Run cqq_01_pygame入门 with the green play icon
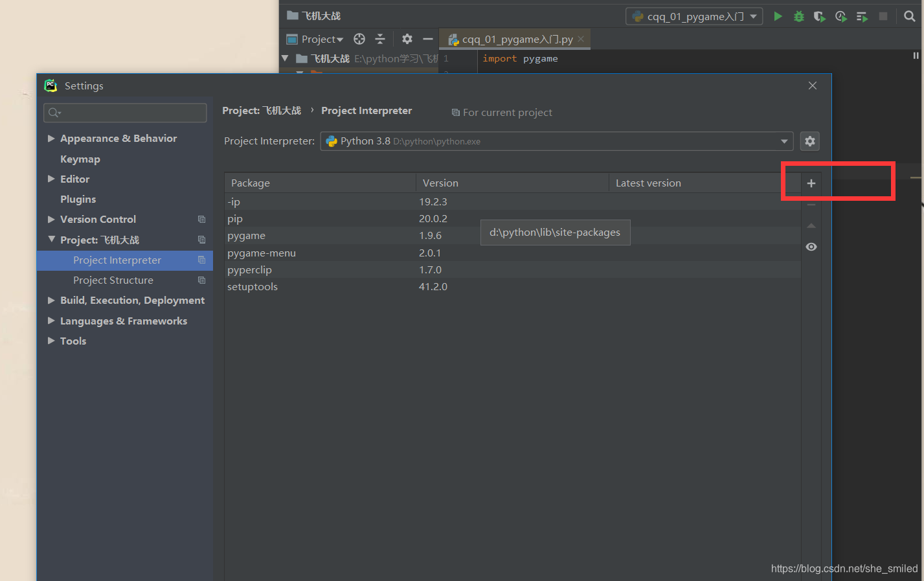924x581 pixels. pyautogui.click(x=778, y=16)
